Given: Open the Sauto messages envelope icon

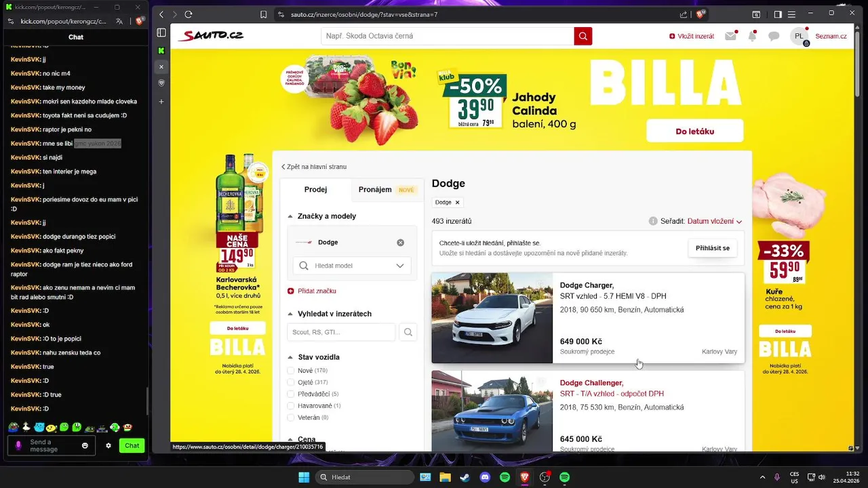Looking at the screenshot, I should pyautogui.click(x=730, y=36).
